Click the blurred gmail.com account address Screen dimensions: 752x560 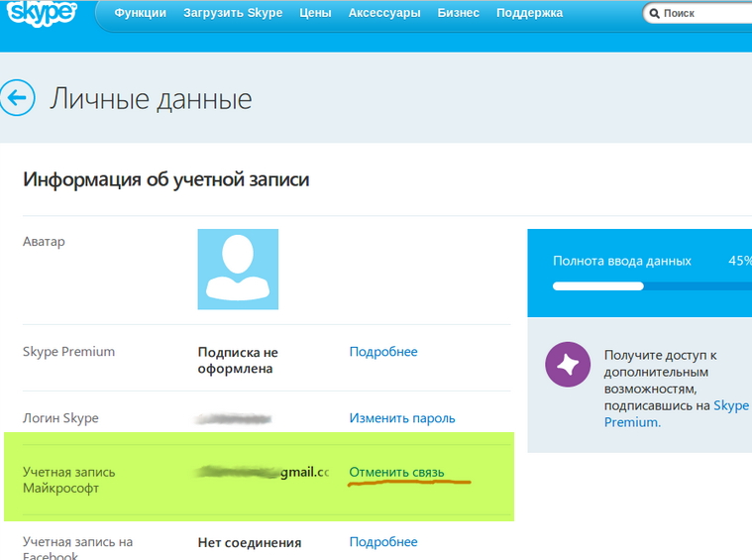click(x=263, y=472)
